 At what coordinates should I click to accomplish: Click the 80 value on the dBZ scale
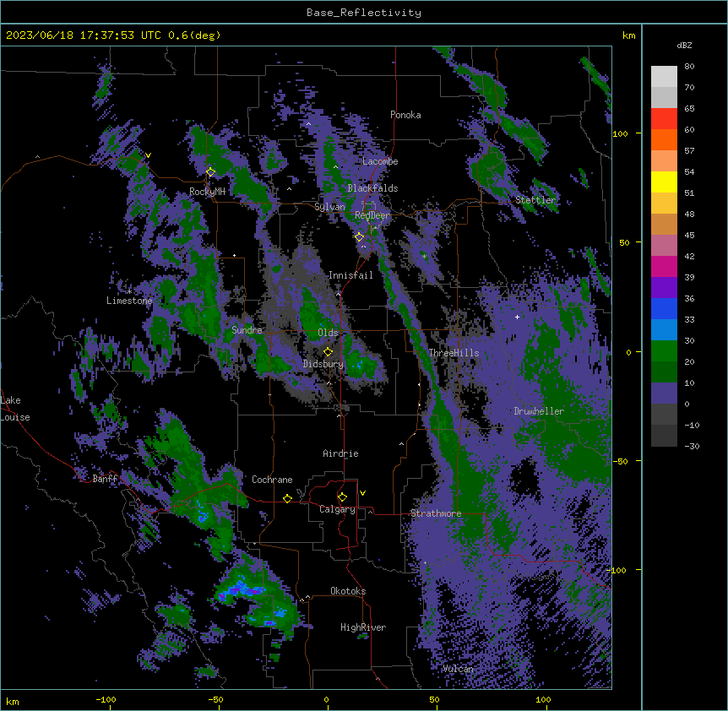[x=689, y=67]
